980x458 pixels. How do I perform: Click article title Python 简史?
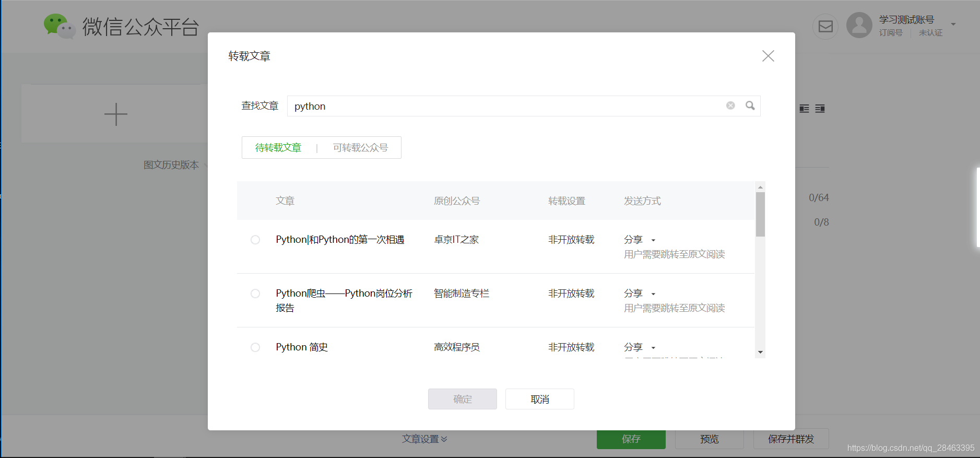click(x=302, y=347)
